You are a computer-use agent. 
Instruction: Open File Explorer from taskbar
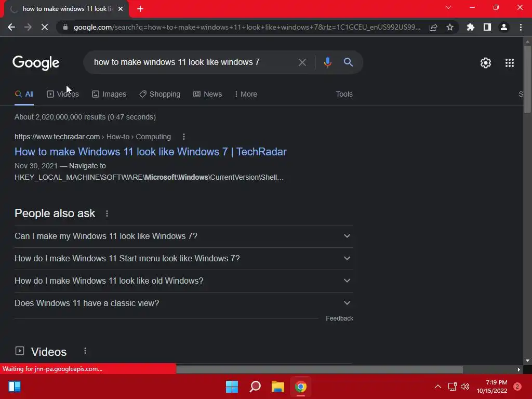click(277, 387)
